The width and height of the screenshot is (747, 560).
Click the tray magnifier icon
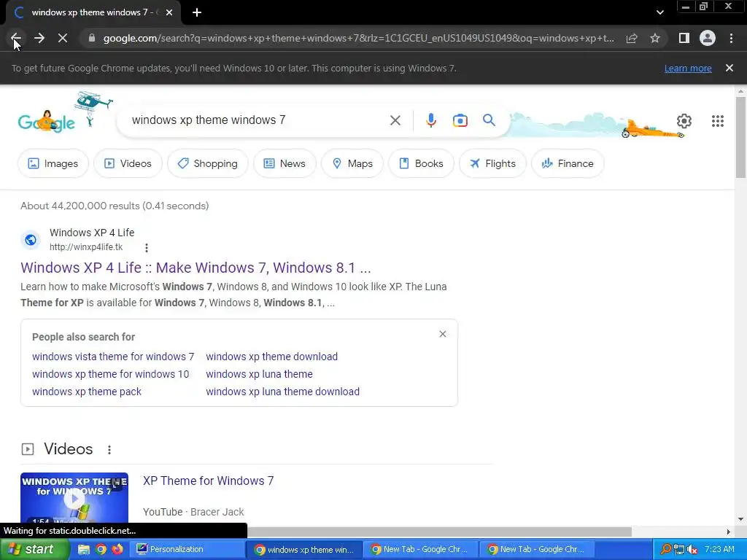click(665, 550)
